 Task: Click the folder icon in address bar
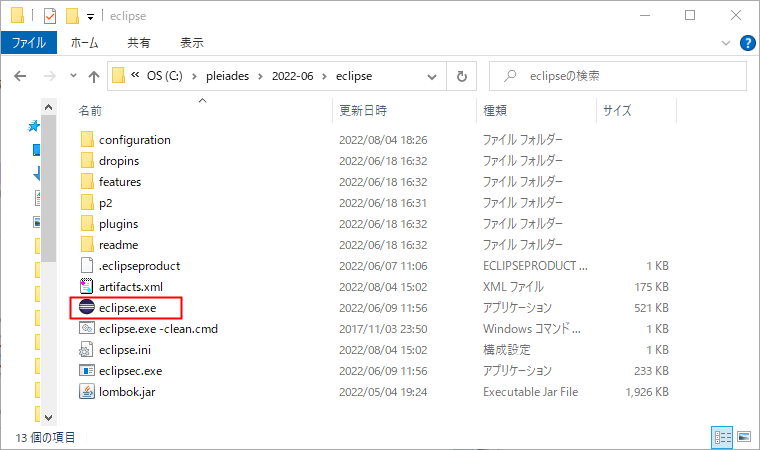pos(118,76)
